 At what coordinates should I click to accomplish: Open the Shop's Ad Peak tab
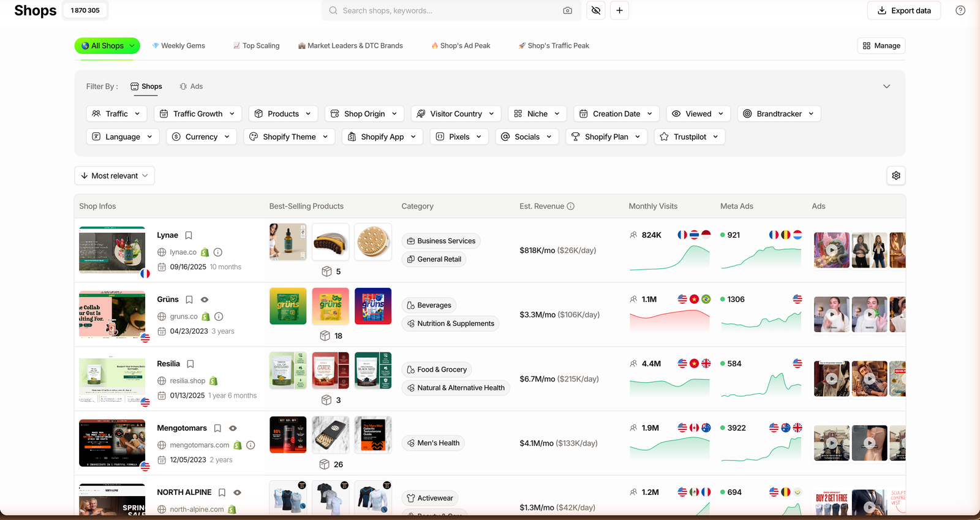(461, 46)
